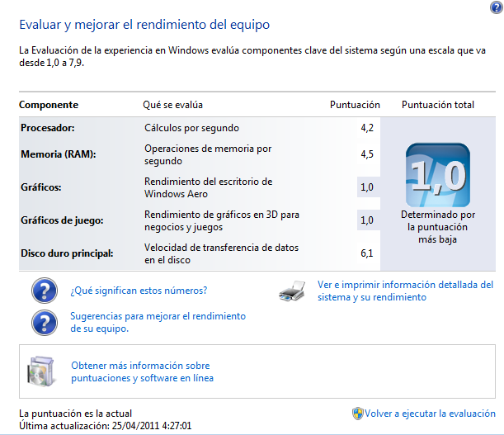Click the 'Puntuación total' column header

437,105
